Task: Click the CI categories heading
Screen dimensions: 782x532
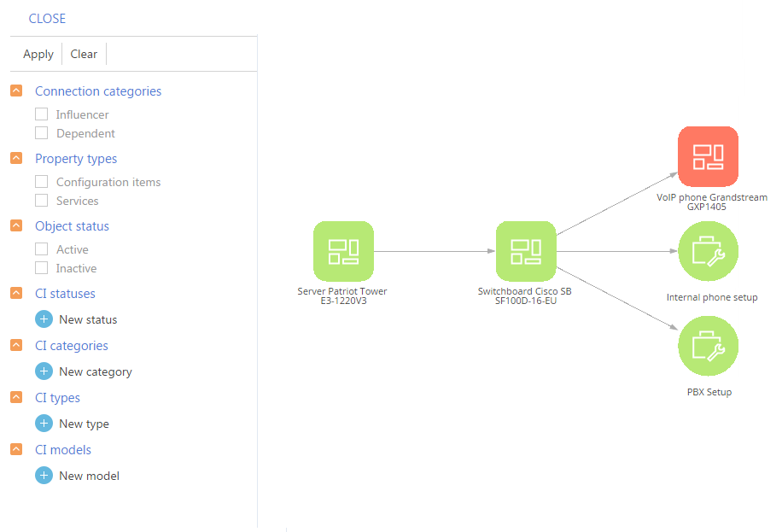Action: click(x=72, y=346)
